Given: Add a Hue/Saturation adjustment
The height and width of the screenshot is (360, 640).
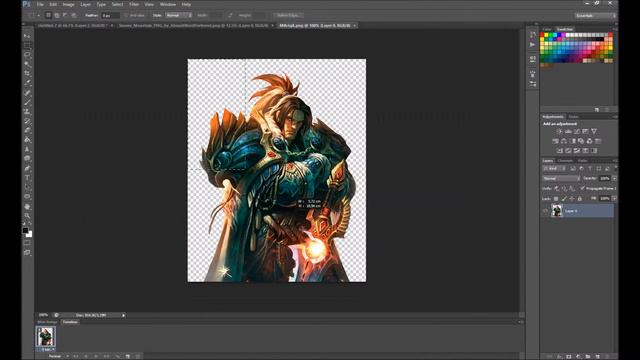Looking at the screenshot, I should 555,141.
